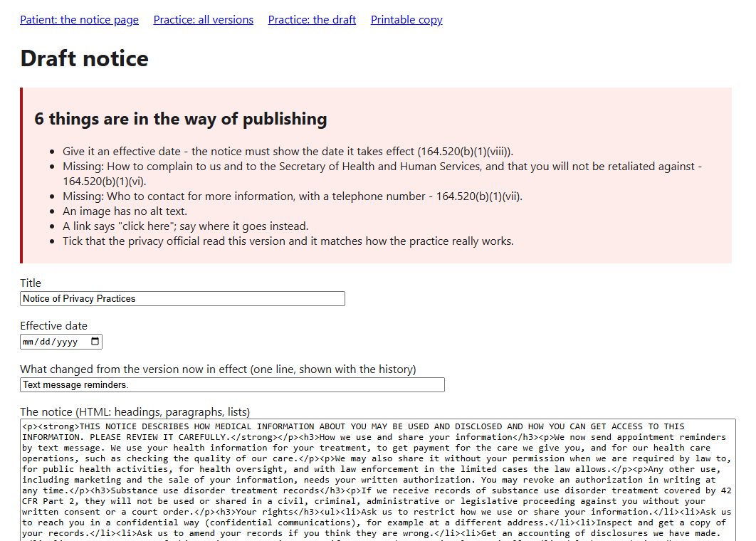
Task: Click 'An image has no alt text.' item
Action: (x=125, y=211)
